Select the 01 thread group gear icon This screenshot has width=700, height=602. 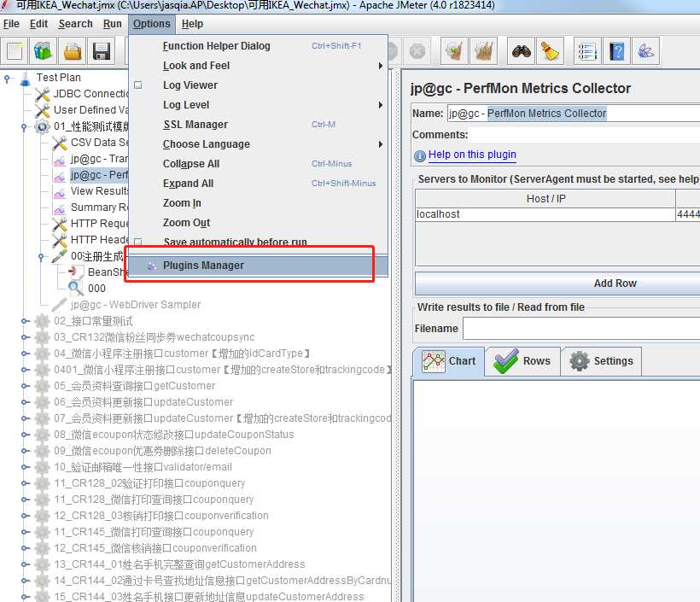(x=43, y=126)
